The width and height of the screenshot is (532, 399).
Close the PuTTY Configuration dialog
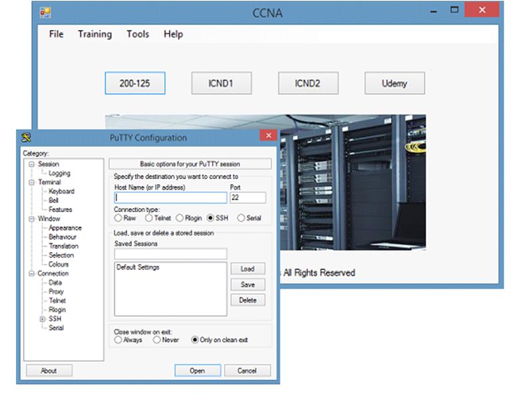[x=269, y=136]
